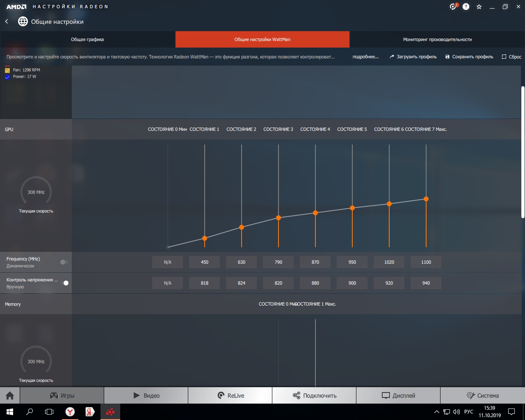Click the GPU State 5 slider handle

[352, 208]
